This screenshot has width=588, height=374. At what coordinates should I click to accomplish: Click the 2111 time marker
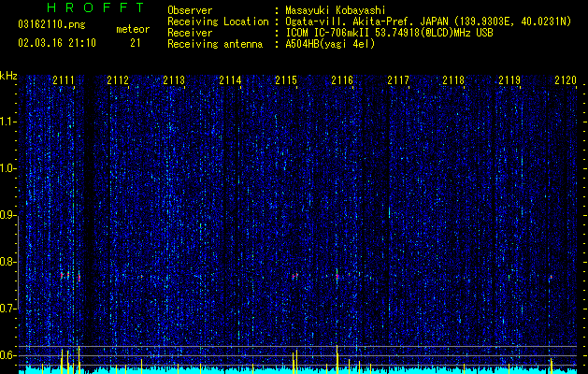coord(64,80)
